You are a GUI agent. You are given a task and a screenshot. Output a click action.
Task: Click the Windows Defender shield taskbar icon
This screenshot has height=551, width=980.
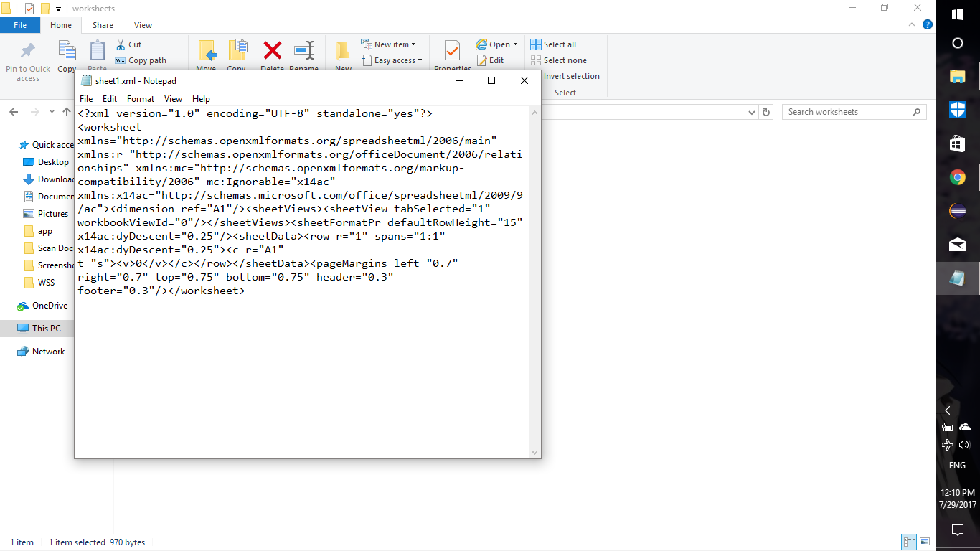click(957, 110)
